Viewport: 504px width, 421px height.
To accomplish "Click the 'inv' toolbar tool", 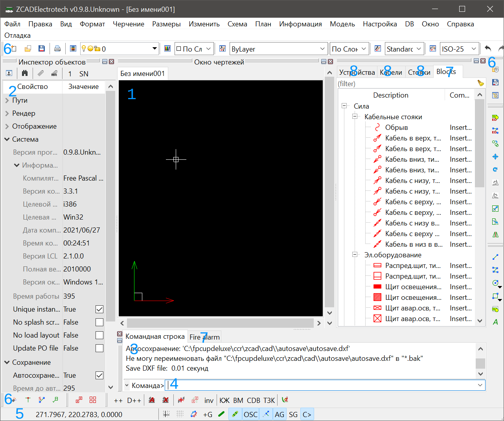I will tap(209, 400).
